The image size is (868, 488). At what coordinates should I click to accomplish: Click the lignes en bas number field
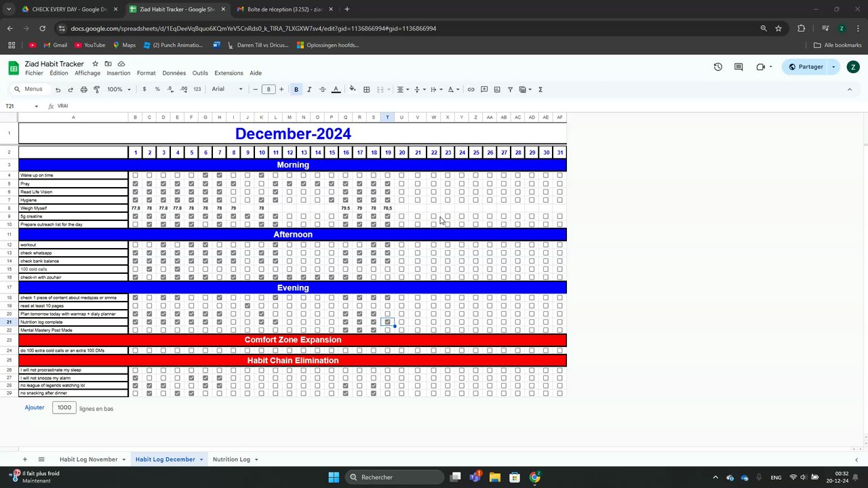(x=64, y=407)
